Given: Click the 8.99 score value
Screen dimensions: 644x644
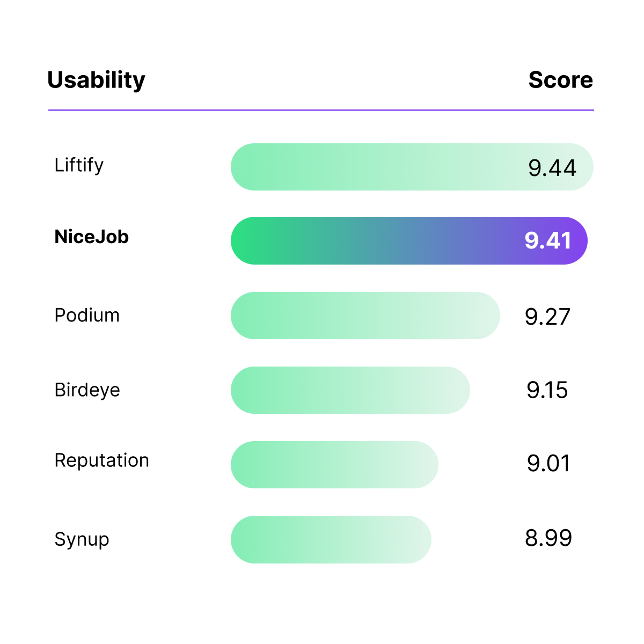Looking at the screenshot, I should [x=548, y=538].
